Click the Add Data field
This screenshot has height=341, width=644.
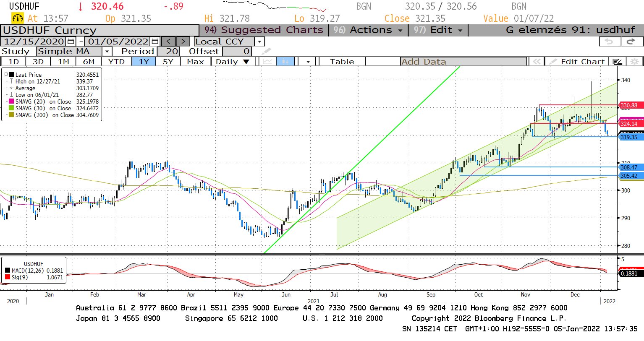(463, 62)
